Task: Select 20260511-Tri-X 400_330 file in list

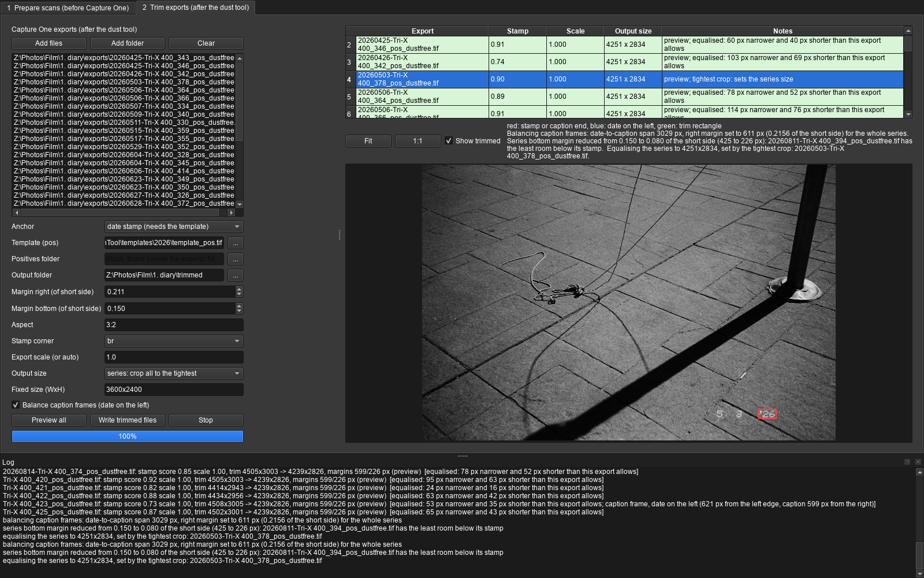Action: point(124,123)
